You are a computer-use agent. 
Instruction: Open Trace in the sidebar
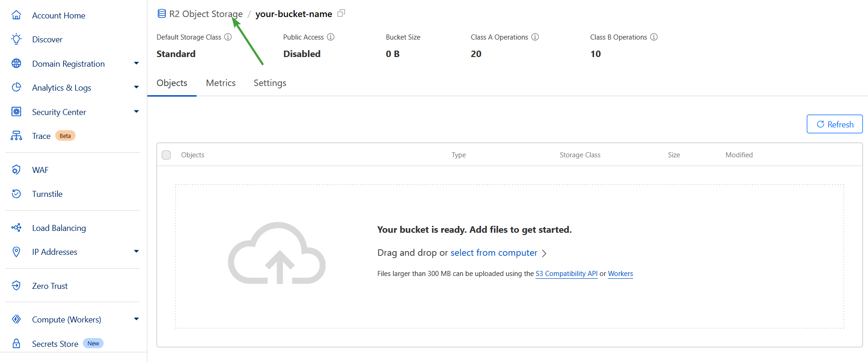click(41, 136)
